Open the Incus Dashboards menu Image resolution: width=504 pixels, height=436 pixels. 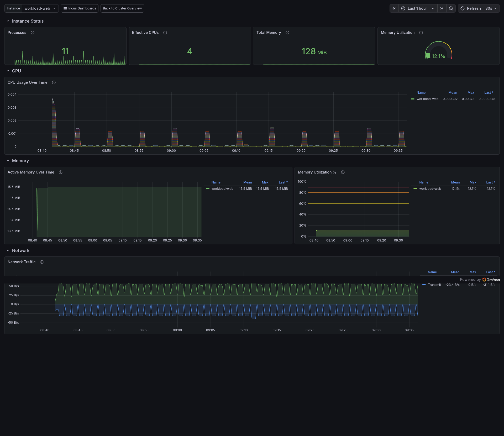pyautogui.click(x=80, y=8)
